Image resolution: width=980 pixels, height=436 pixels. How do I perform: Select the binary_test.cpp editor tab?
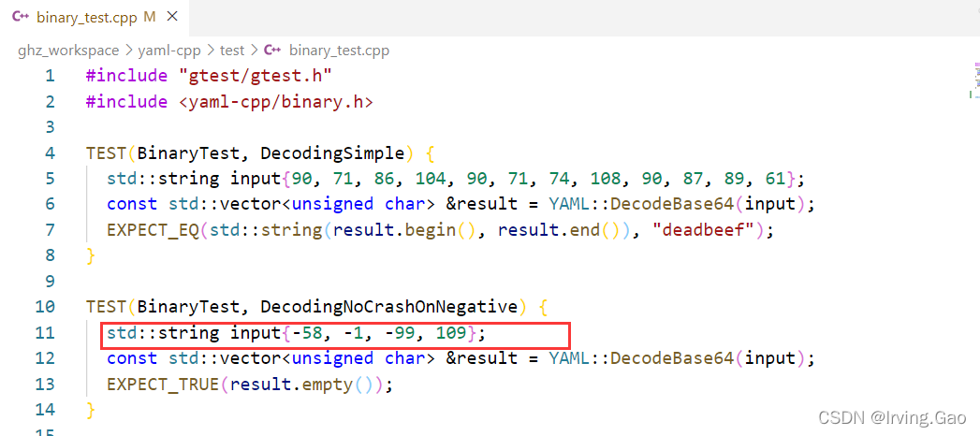click(95, 17)
